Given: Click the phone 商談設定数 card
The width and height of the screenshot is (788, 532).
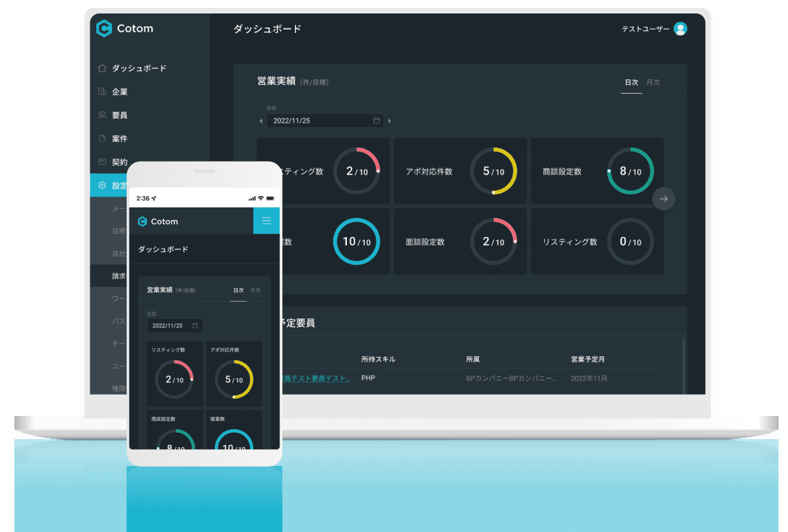Looking at the screenshot, I should pyautogui.click(x=174, y=430).
